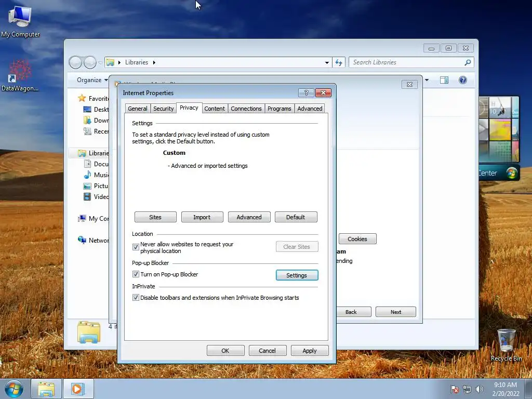Viewport: 532px width, 399px height.
Task: Select the Documents library in the sidebar
Action: click(x=96, y=164)
